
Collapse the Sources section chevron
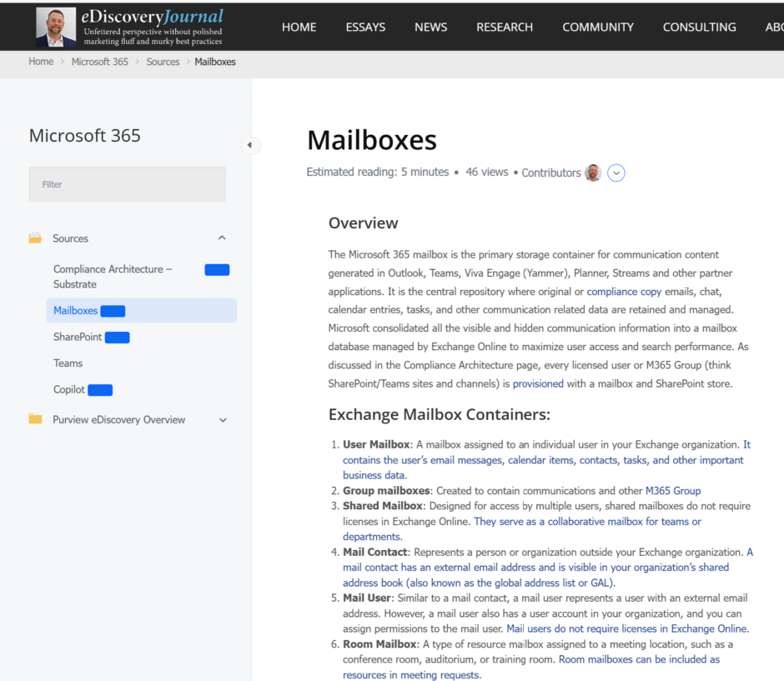coord(222,238)
